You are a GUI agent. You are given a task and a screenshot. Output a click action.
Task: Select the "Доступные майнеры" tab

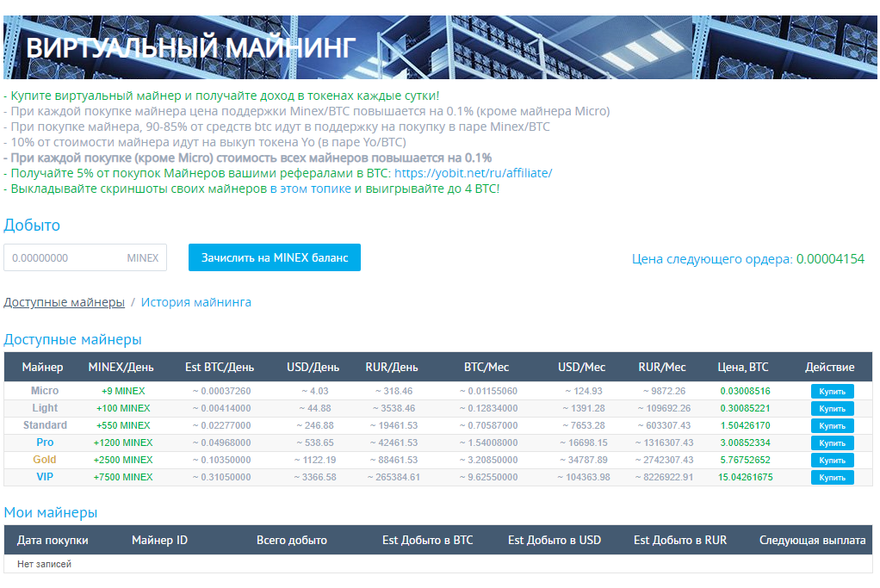[x=65, y=302]
